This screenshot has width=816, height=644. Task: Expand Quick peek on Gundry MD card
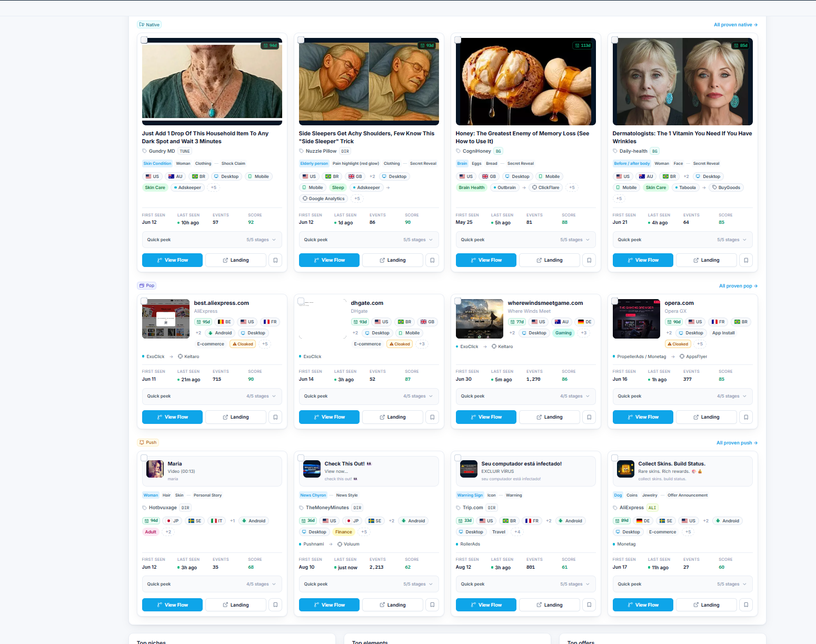212,240
